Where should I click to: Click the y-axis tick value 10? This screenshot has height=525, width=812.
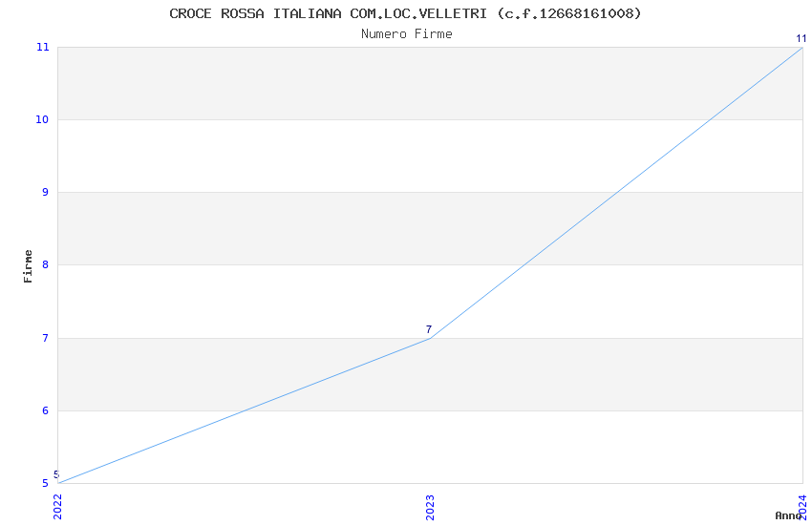click(x=42, y=119)
